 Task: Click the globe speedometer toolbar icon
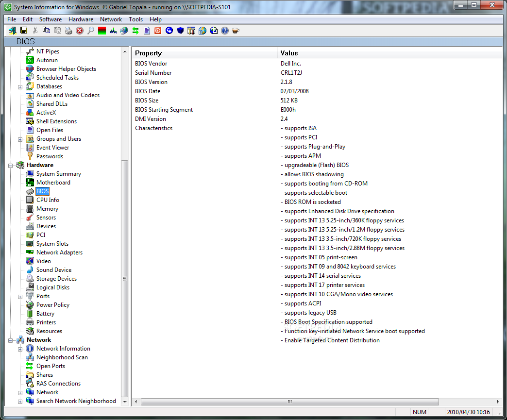tap(124, 31)
